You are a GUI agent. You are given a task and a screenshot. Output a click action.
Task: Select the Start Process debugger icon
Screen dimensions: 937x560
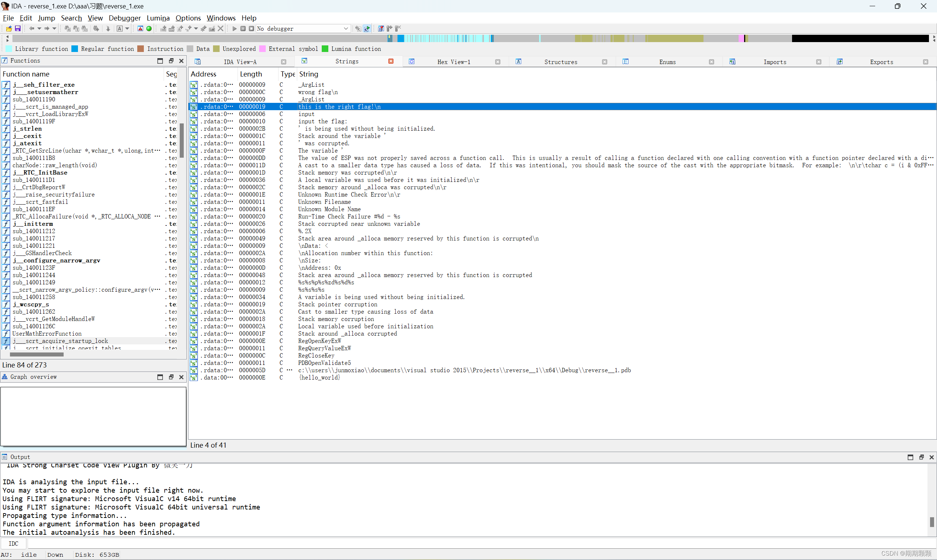(x=234, y=28)
